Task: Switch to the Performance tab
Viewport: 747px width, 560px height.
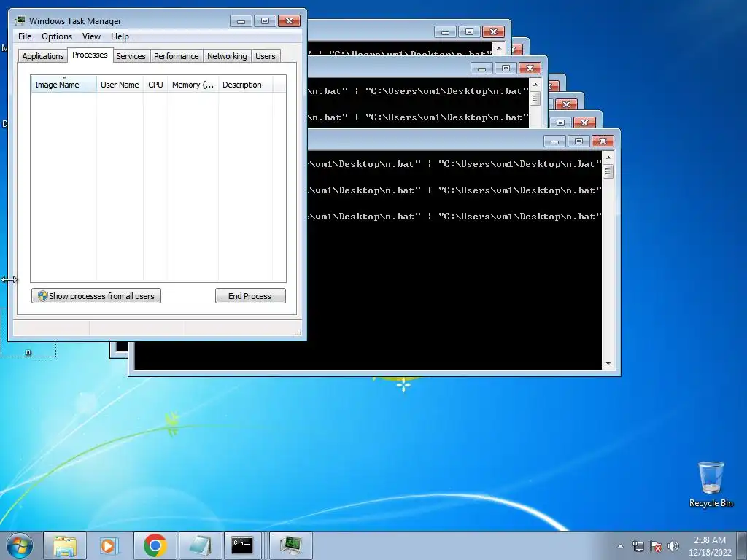Action: click(x=177, y=56)
